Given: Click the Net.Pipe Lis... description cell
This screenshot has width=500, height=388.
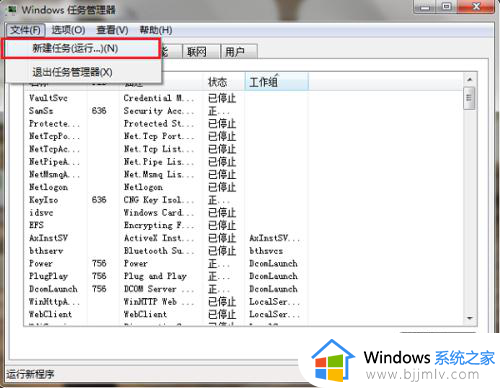Looking at the screenshot, I should tap(158, 162).
